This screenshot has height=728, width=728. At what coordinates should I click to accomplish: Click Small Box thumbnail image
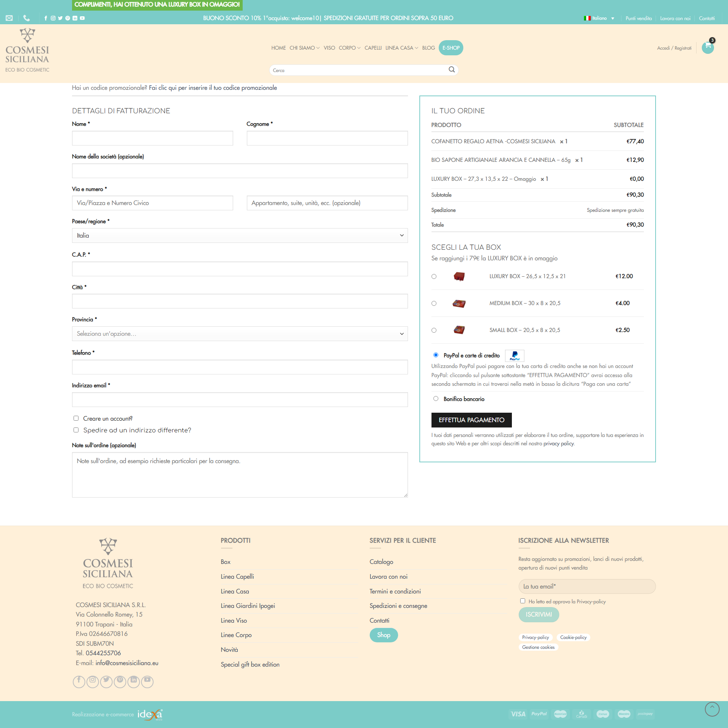coord(459,330)
